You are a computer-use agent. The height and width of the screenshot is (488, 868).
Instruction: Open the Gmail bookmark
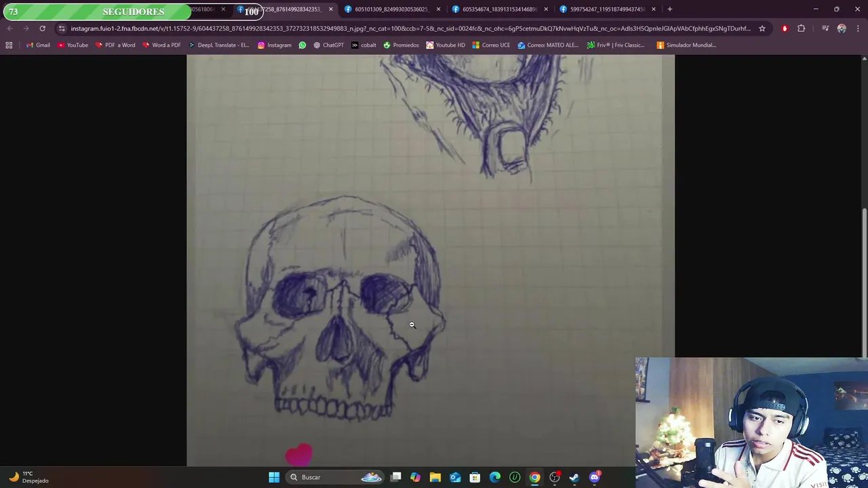tap(38, 45)
